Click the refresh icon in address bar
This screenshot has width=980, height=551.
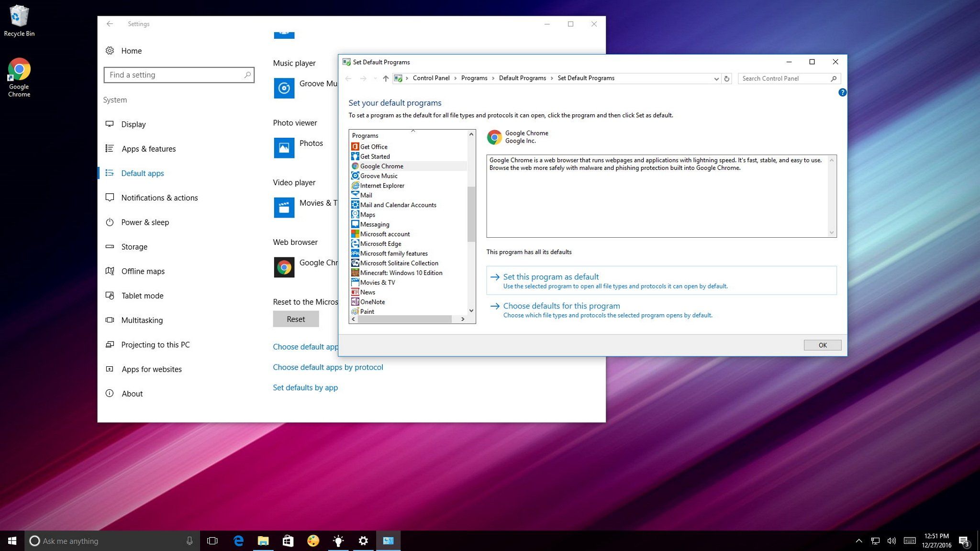pyautogui.click(x=727, y=78)
